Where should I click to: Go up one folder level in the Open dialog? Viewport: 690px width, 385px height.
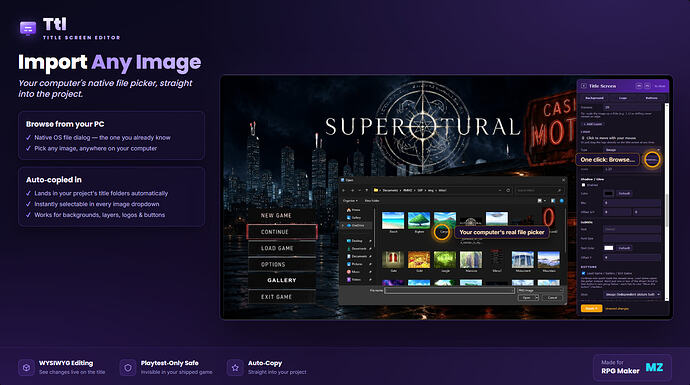tap(367, 190)
